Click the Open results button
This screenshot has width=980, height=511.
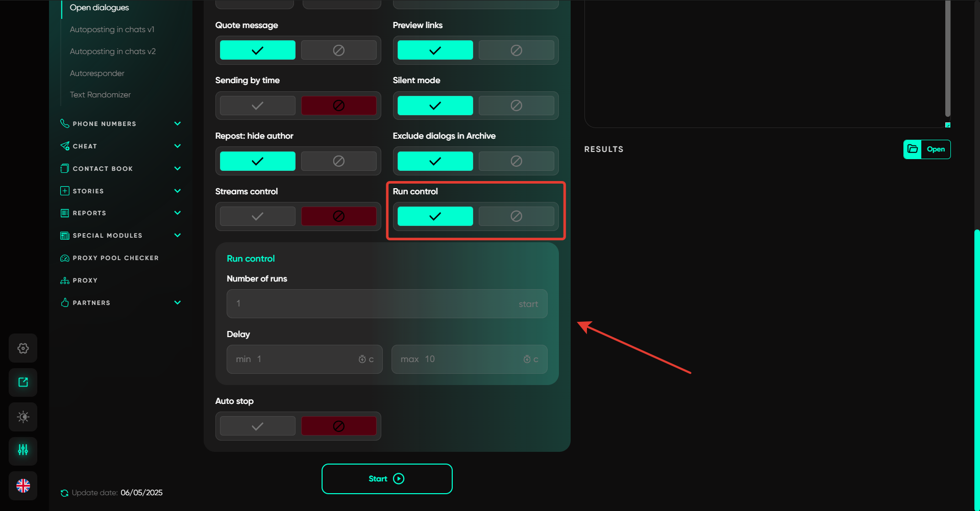point(926,149)
